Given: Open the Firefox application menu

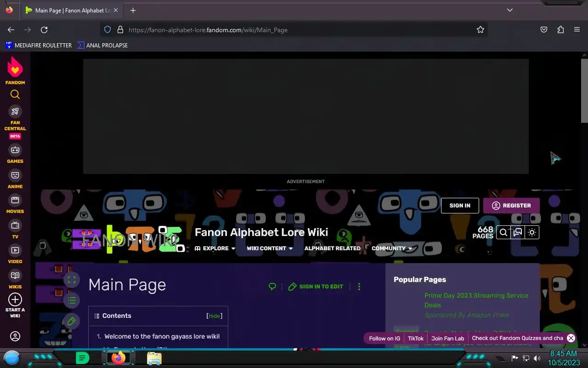Looking at the screenshot, I should 577,29.
